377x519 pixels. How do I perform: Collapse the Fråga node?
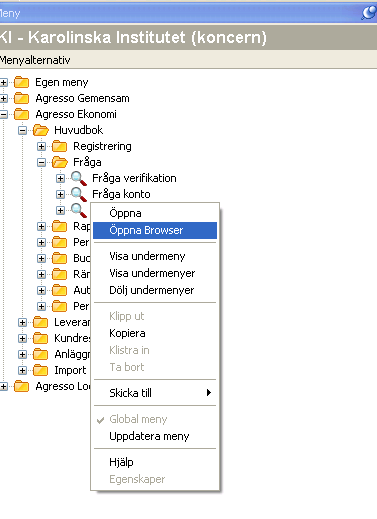(x=41, y=162)
